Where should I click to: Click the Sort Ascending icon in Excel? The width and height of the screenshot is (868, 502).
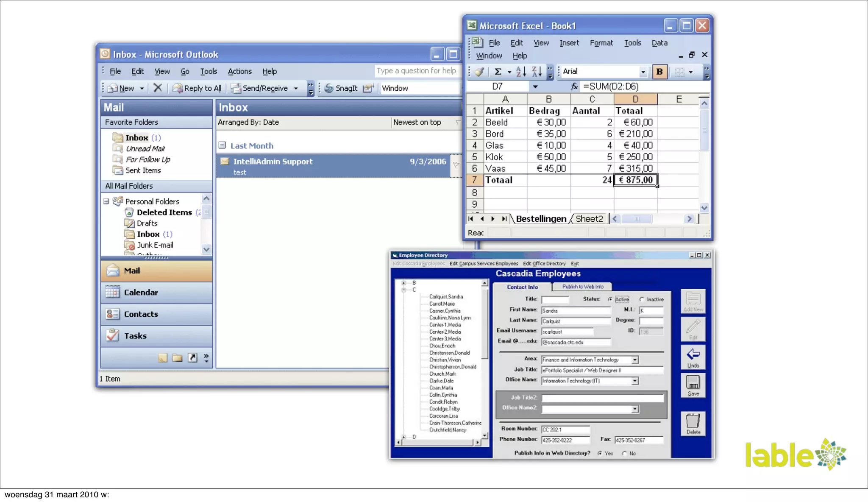pos(521,72)
